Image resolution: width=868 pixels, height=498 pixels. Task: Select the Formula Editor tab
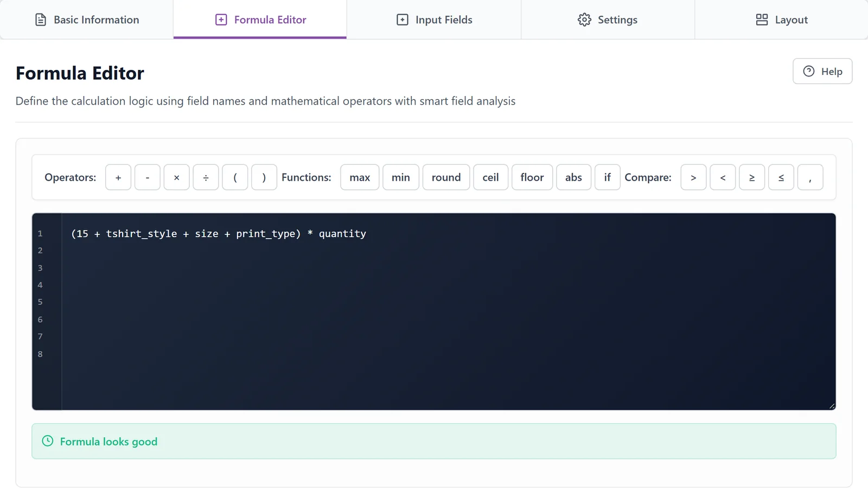[x=260, y=20]
